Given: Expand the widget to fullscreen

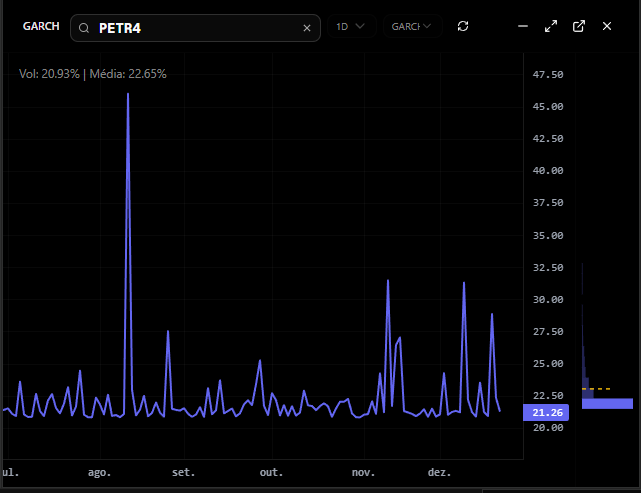Looking at the screenshot, I should coord(550,26).
